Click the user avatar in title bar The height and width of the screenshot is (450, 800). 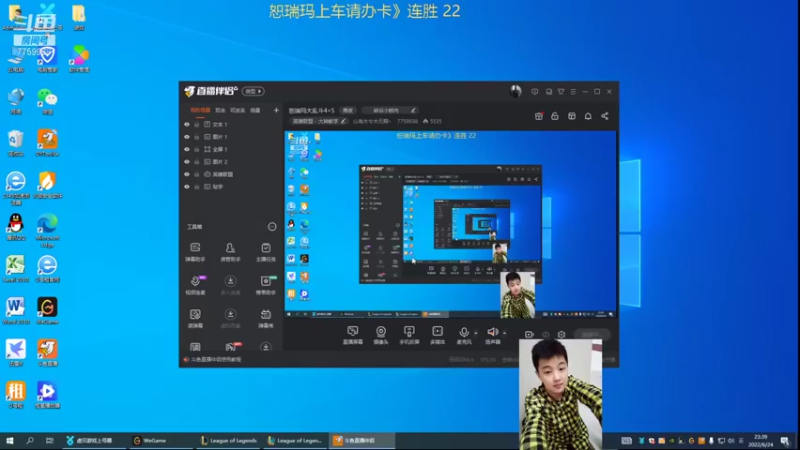[515, 91]
